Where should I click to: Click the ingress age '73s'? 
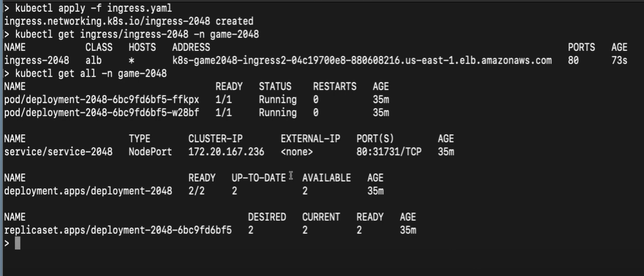pyautogui.click(x=620, y=61)
